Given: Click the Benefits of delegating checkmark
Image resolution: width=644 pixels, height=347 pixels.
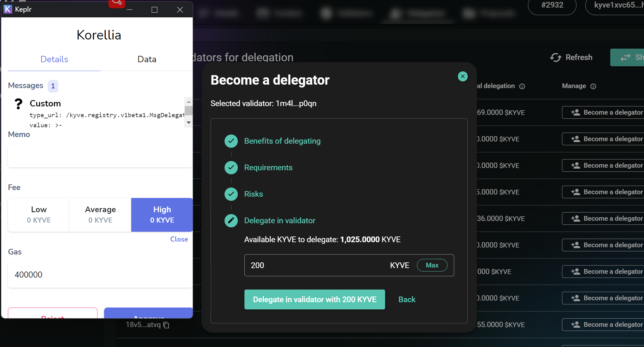Looking at the screenshot, I should [231, 141].
